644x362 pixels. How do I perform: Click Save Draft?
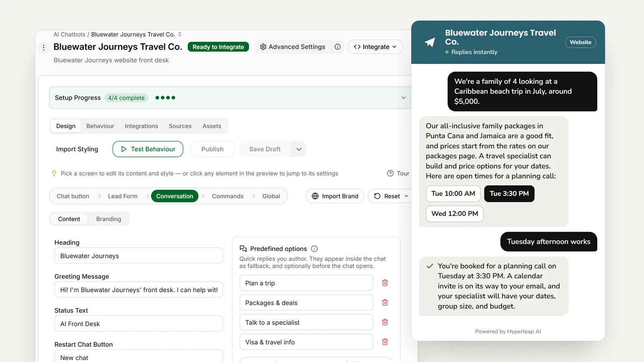(x=265, y=149)
